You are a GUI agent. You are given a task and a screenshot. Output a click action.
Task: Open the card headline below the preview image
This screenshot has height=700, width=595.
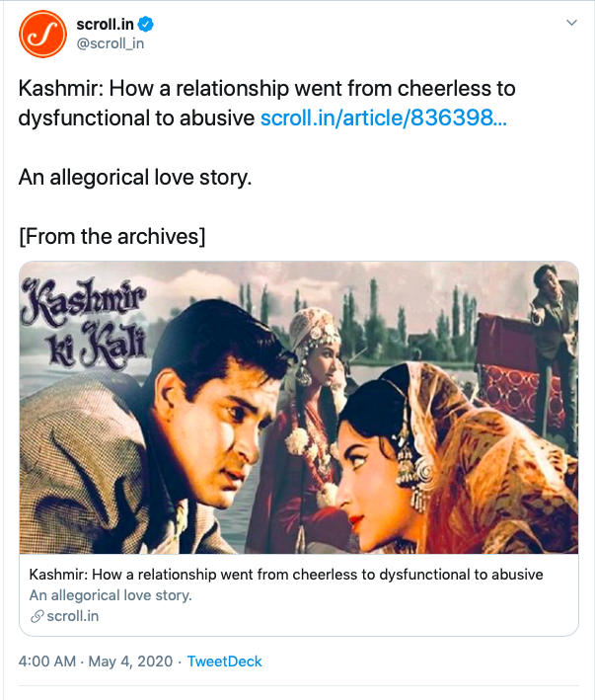pyautogui.click(x=286, y=574)
